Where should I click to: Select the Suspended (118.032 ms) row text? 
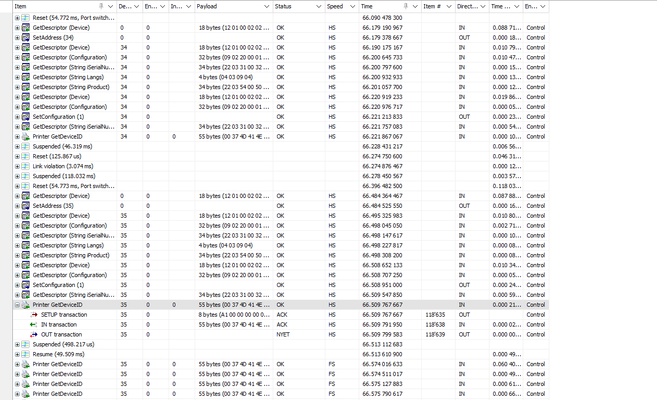tap(64, 176)
